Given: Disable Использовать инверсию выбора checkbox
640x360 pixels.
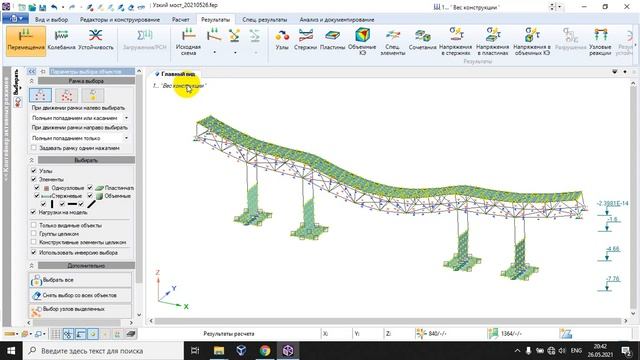Looking at the screenshot, I should point(34,253).
